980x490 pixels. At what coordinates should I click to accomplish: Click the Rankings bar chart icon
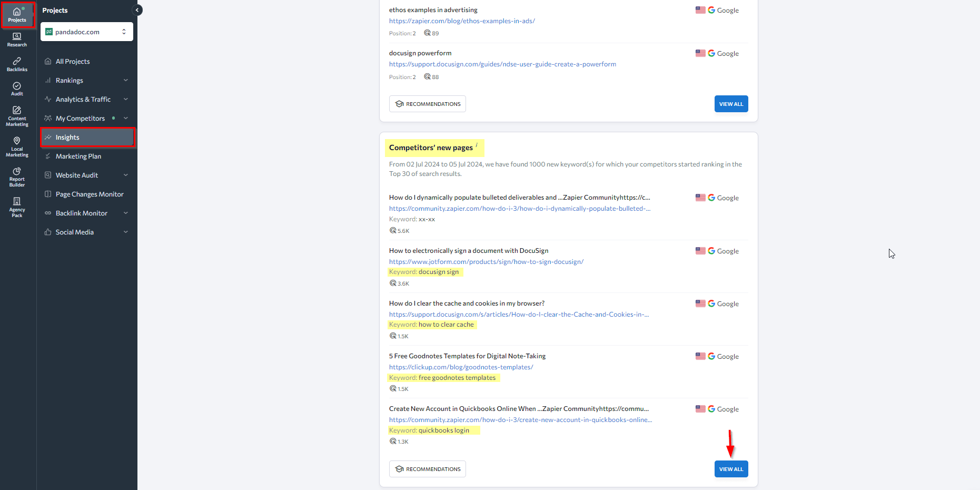(x=48, y=80)
